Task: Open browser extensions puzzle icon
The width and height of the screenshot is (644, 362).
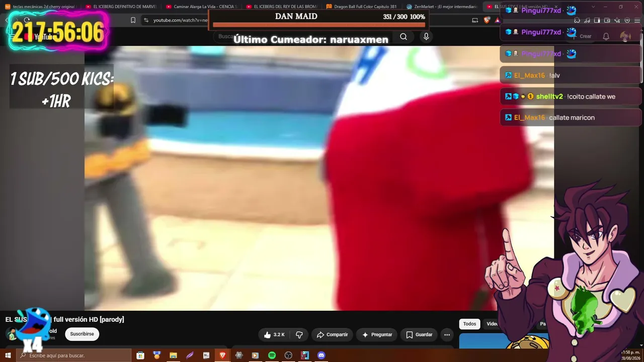Action: point(577,21)
